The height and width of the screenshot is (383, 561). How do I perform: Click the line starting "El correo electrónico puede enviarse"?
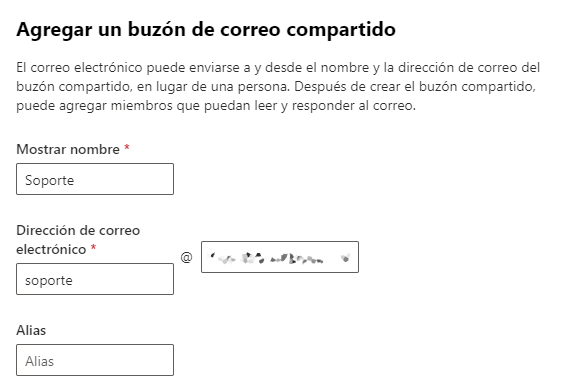point(278,67)
